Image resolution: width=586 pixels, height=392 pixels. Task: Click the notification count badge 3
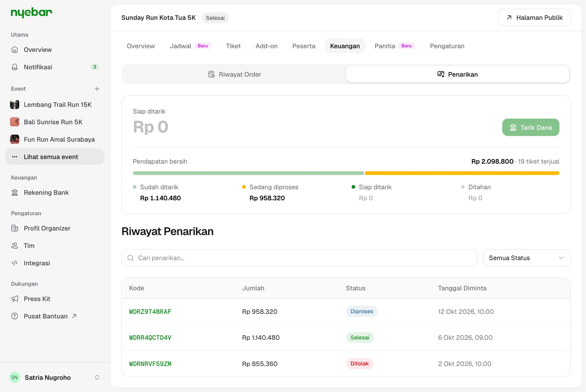[x=95, y=67]
